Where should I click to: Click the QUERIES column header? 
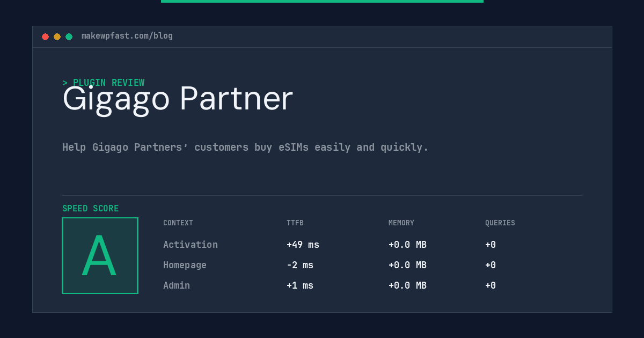pos(500,223)
